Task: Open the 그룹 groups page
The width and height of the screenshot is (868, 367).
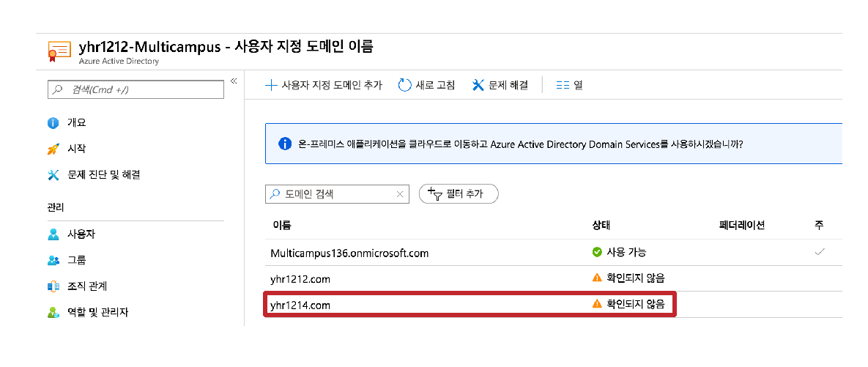Action: coord(76,260)
